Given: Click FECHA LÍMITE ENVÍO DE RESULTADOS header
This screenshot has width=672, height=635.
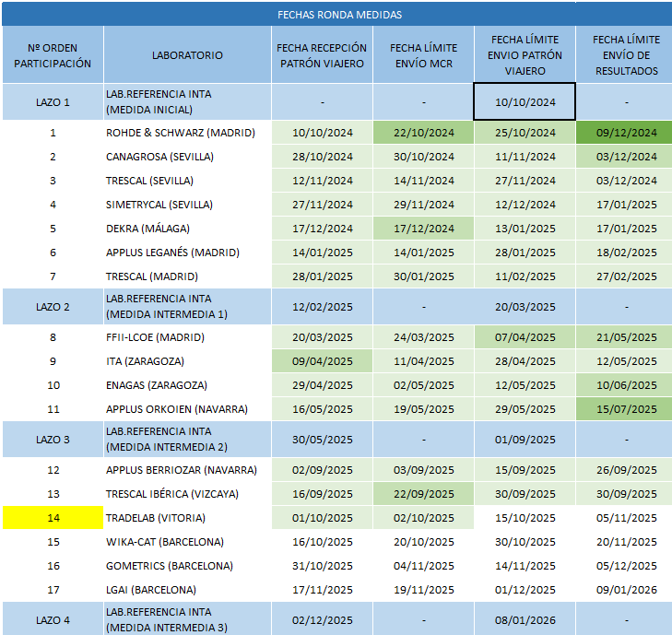Looking at the screenshot, I should pos(626,55).
